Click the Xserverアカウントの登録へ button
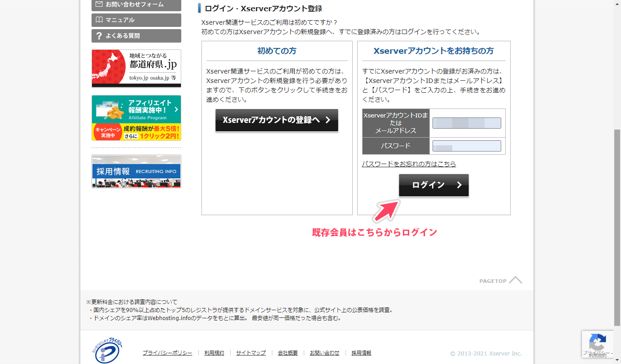The width and height of the screenshot is (621, 364). [x=277, y=120]
